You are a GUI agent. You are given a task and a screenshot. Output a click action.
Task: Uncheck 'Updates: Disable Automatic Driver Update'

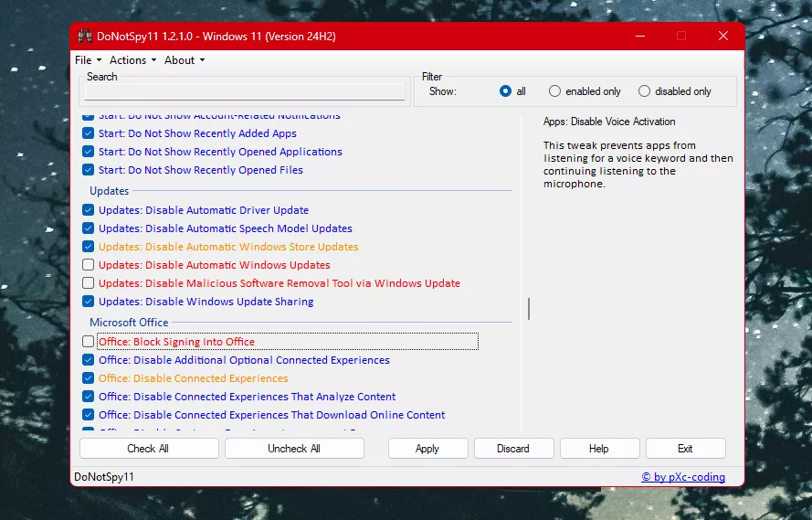88,210
